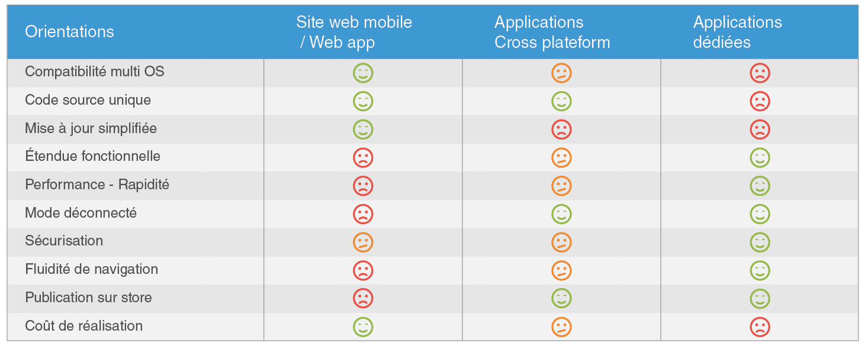Click the Sécurisation row label
Image resolution: width=868 pixels, height=349 pixels.
click(x=64, y=241)
